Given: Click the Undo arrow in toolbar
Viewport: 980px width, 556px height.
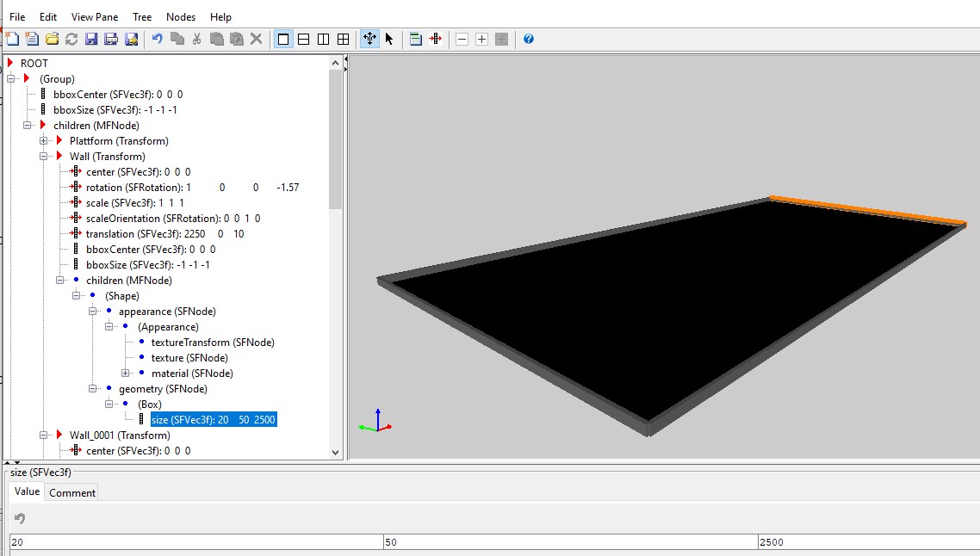Looking at the screenshot, I should [x=157, y=39].
